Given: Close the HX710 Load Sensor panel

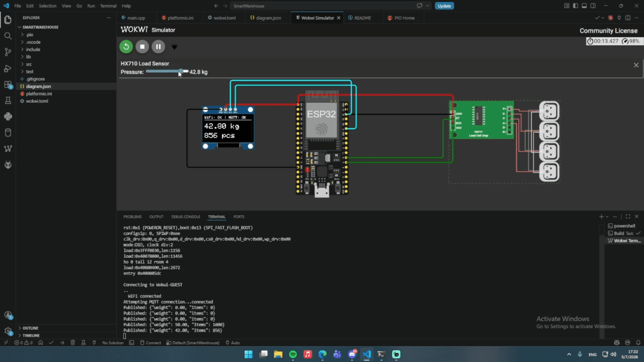Looking at the screenshot, I should [x=636, y=65].
